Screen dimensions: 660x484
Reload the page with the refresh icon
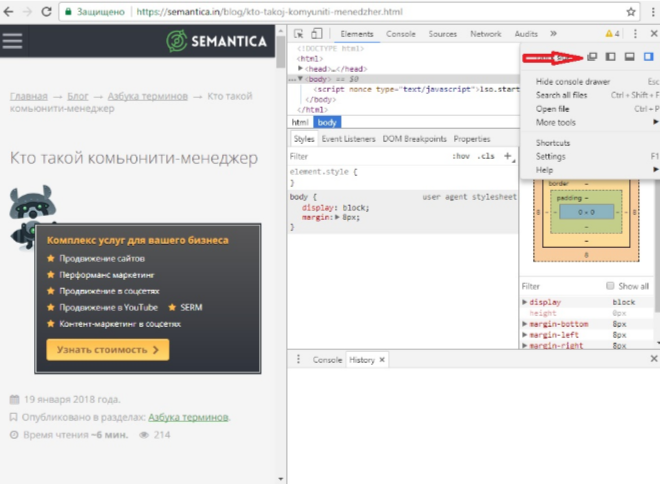point(47,12)
